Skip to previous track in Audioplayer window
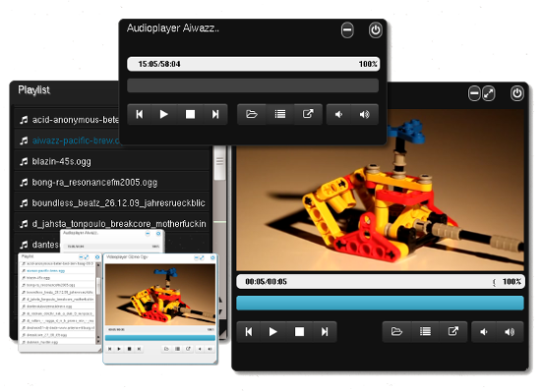 [x=140, y=114]
